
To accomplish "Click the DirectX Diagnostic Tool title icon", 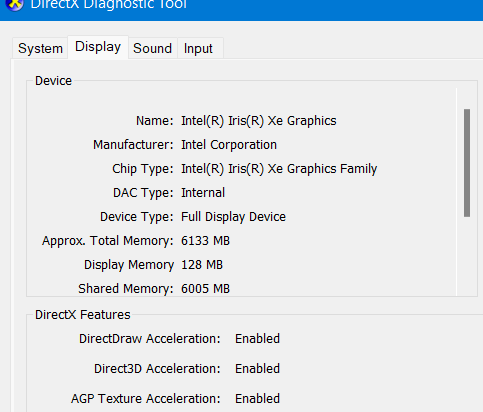I will coord(15,5).
